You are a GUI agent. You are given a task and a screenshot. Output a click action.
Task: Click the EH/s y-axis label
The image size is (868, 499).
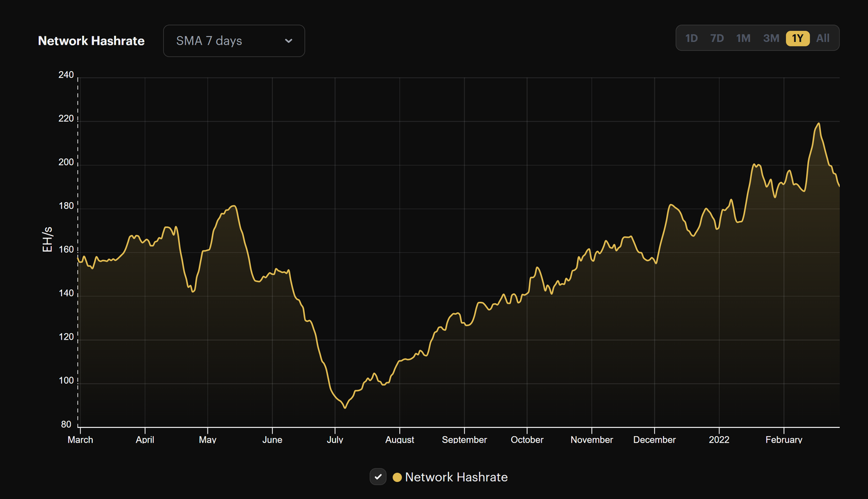pyautogui.click(x=47, y=239)
